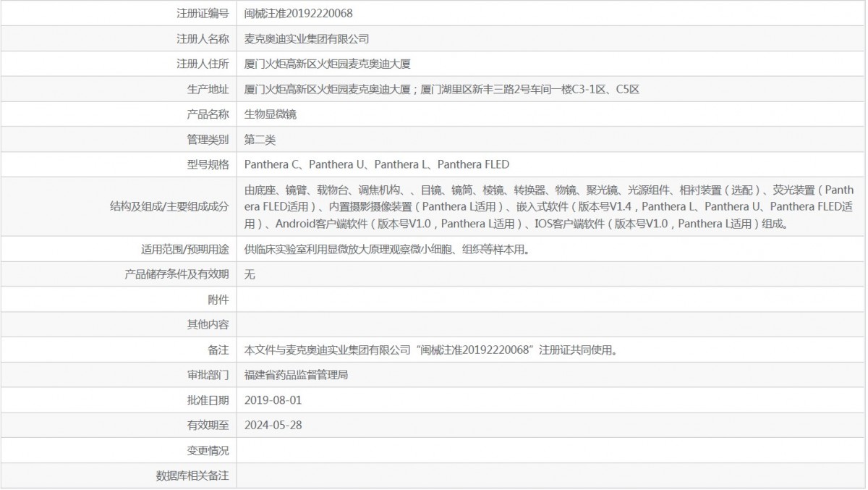Click the 结构及组成/主要组成成分 label
This screenshot has width=868, height=490.
(169, 207)
